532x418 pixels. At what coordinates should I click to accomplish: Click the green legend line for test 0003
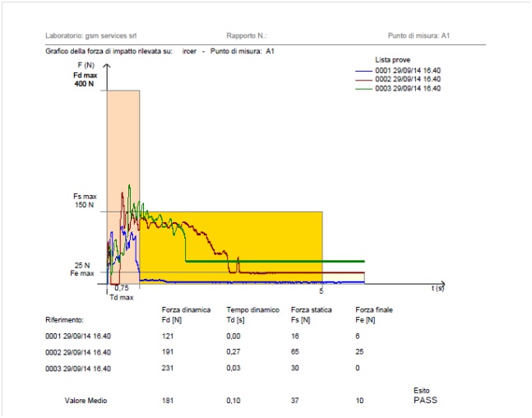(x=364, y=88)
